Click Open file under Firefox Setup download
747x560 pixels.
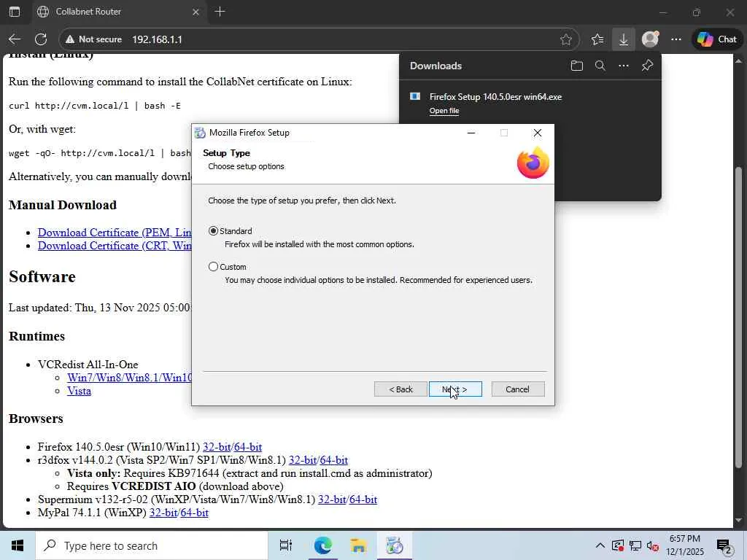tap(444, 111)
